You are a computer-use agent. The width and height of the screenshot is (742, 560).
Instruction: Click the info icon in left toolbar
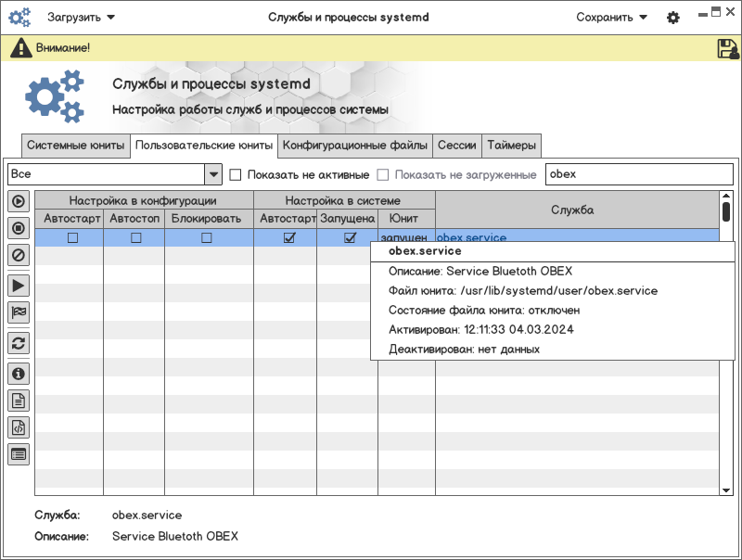[x=19, y=374]
